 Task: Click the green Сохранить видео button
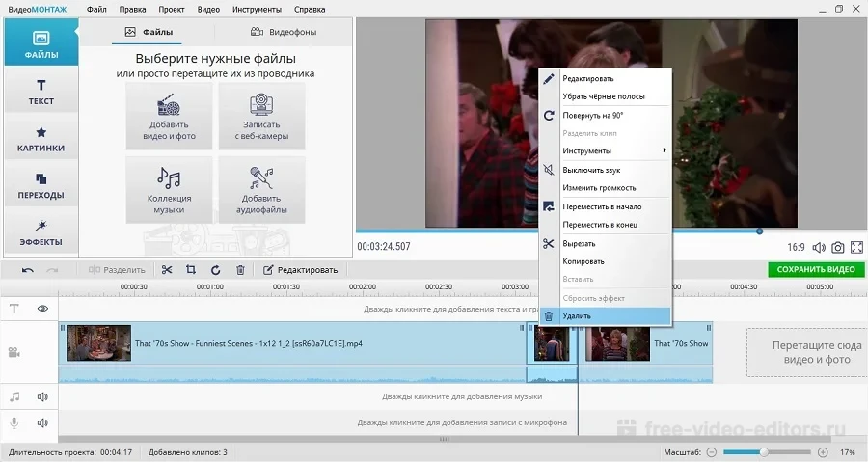pos(816,270)
